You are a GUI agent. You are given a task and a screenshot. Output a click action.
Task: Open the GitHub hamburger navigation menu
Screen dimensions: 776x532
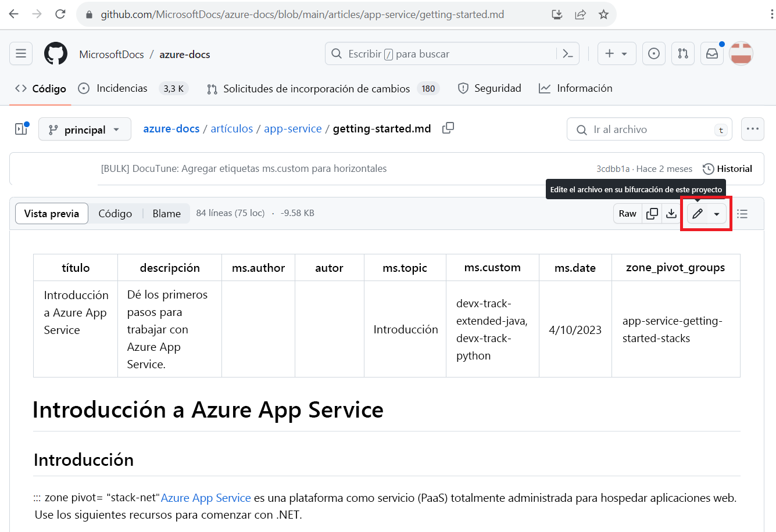coord(21,54)
